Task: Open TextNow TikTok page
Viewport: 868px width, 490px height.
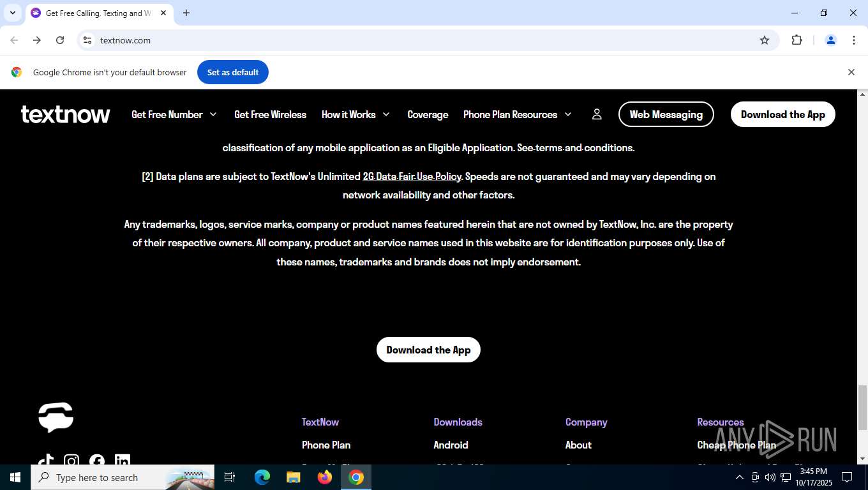Action: 46,461
